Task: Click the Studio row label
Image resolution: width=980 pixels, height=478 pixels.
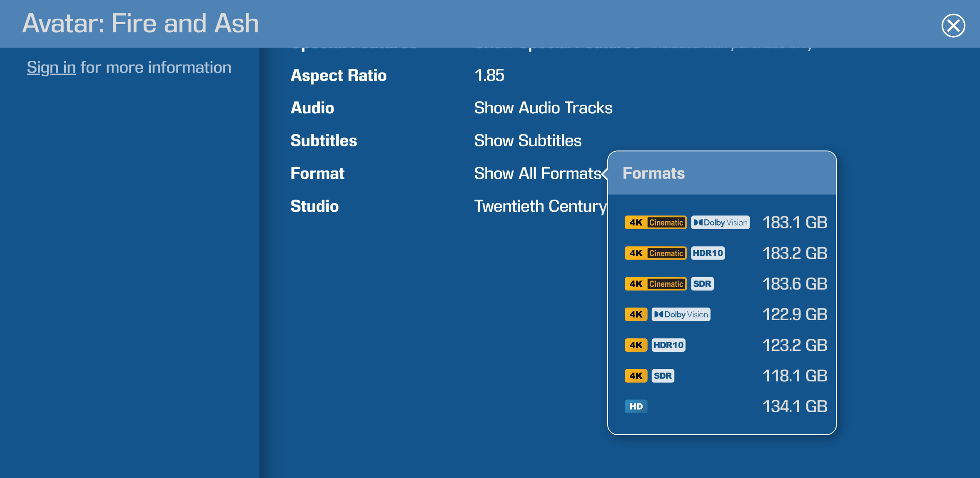Action: pos(314,206)
